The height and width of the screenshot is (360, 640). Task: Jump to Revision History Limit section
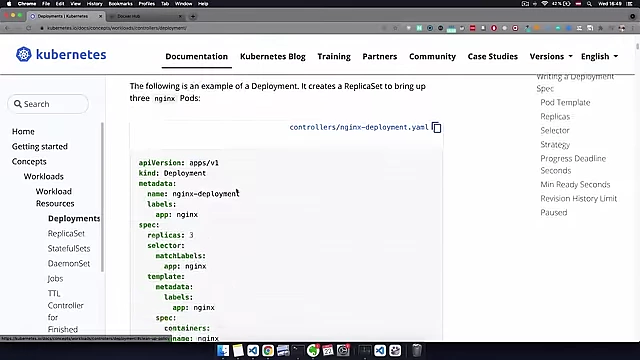(578, 198)
